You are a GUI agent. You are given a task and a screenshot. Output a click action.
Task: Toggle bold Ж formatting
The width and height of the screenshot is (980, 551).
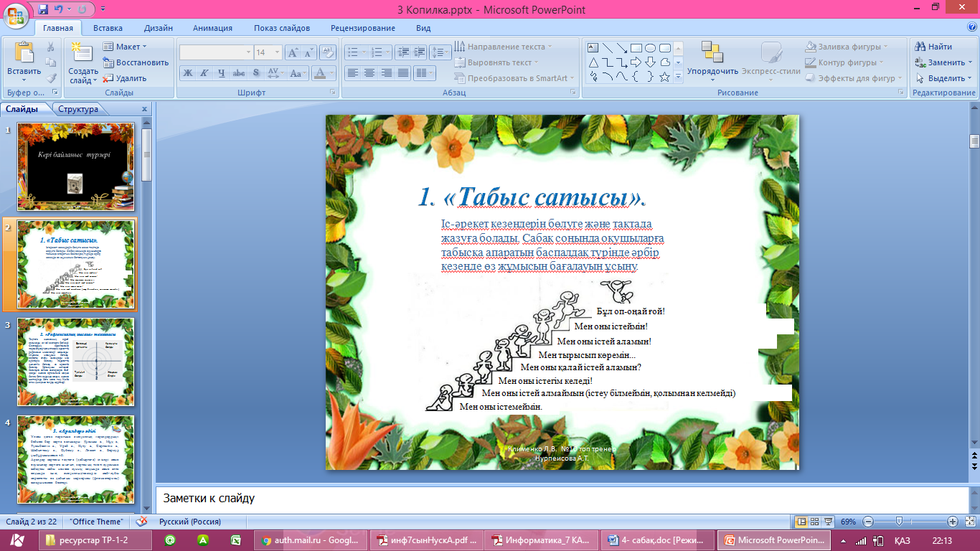[x=187, y=73]
